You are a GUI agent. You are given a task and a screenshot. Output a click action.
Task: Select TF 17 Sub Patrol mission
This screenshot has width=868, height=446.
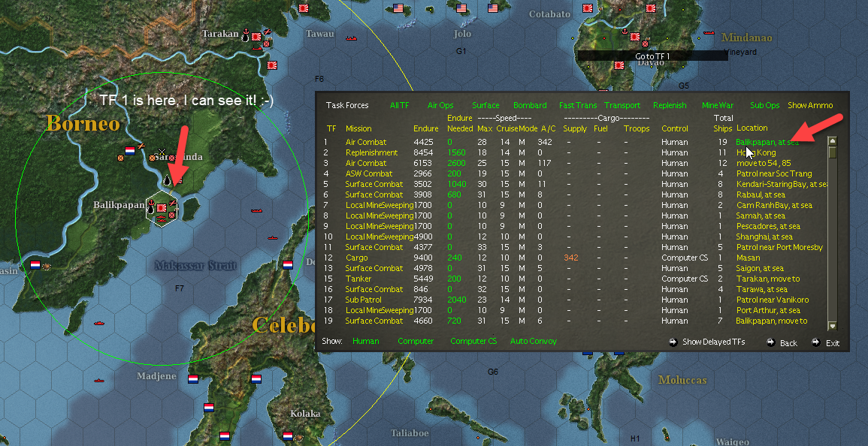point(364,300)
